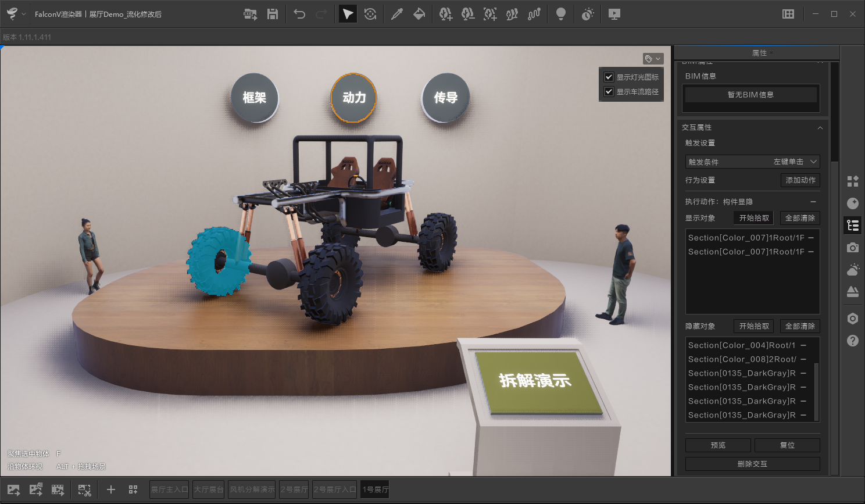Open the tag dropdown in the viewport

tap(653, 59)
